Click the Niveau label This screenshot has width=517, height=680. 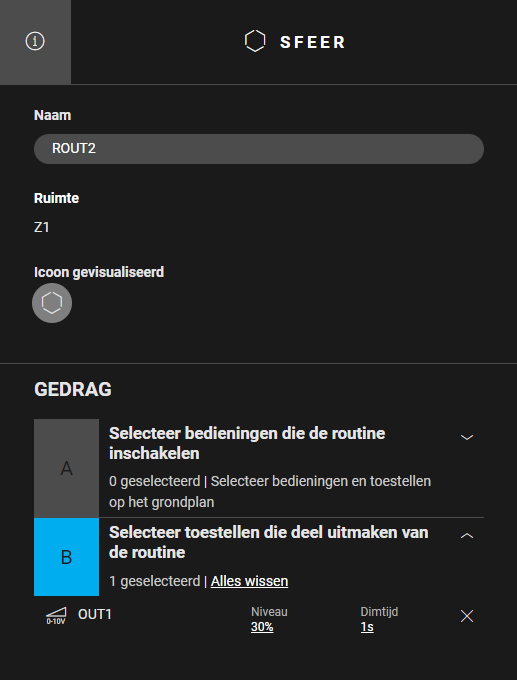pos(269,612)
